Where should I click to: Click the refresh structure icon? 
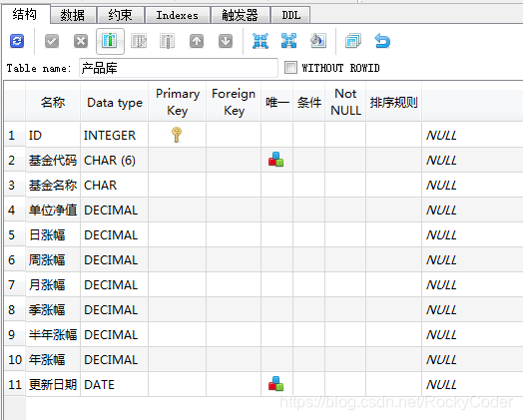17,41
